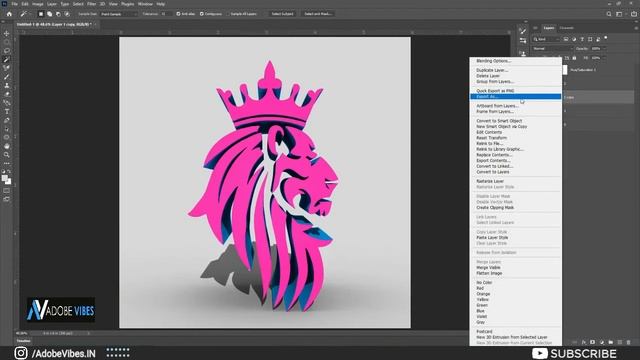Filter layers by text type icon

(x=582, y=39)
